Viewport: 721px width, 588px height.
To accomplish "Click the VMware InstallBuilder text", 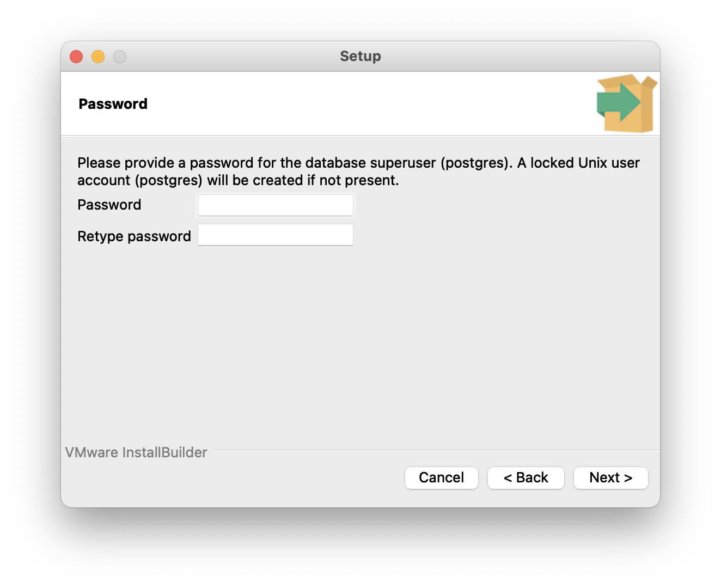I will pos(136,452).
